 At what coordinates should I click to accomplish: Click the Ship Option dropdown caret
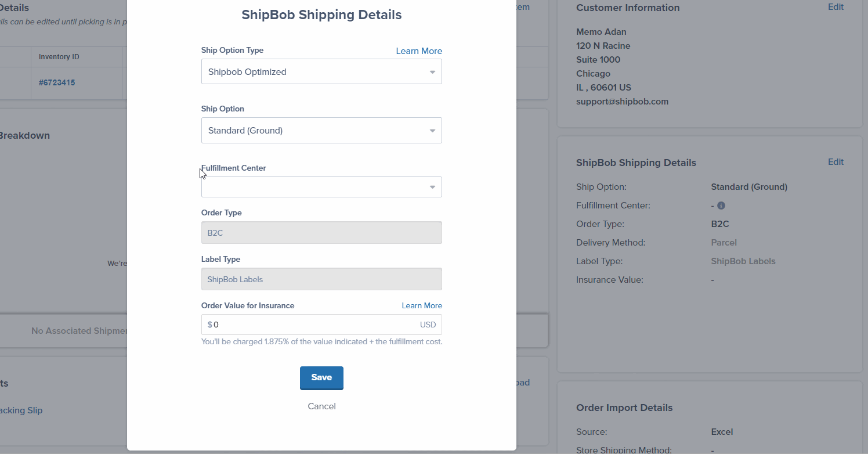pos(432,130)
